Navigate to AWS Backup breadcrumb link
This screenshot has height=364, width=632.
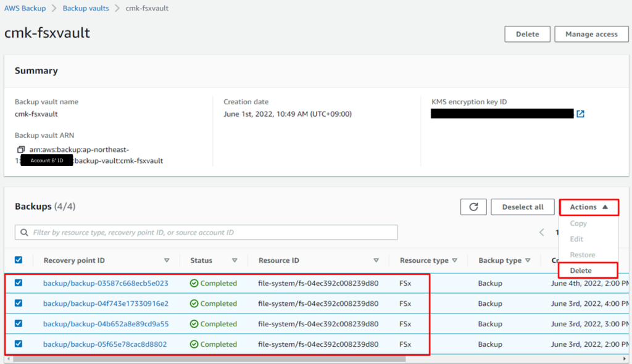25,8
